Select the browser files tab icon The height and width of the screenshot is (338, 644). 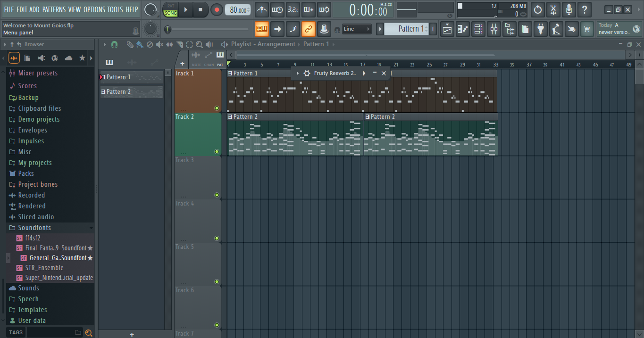tap(27, 58)
